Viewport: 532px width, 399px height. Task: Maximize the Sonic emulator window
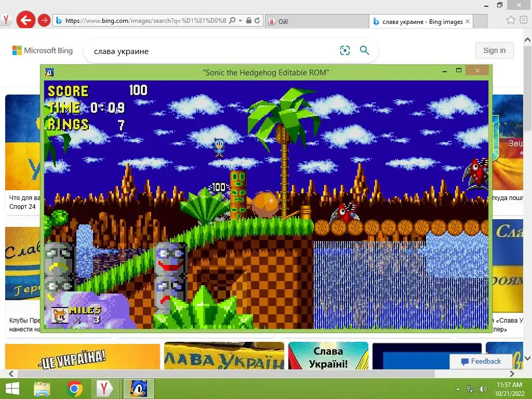point(459,71)
